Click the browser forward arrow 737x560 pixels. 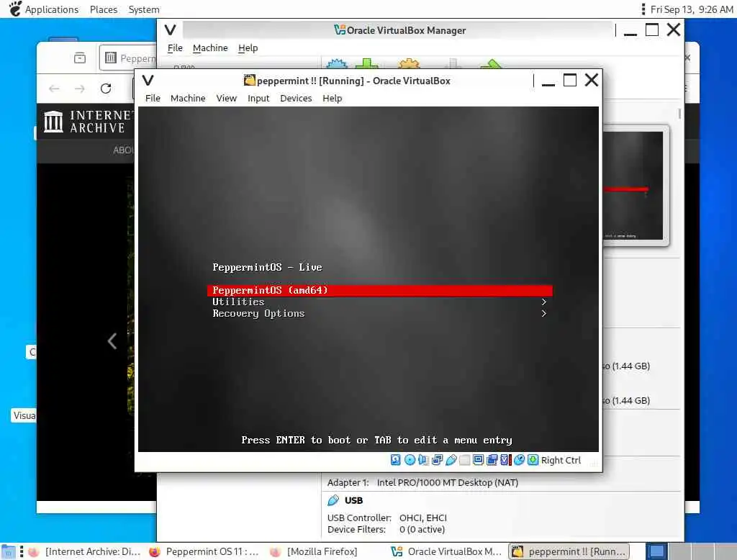tap(80, 89)
